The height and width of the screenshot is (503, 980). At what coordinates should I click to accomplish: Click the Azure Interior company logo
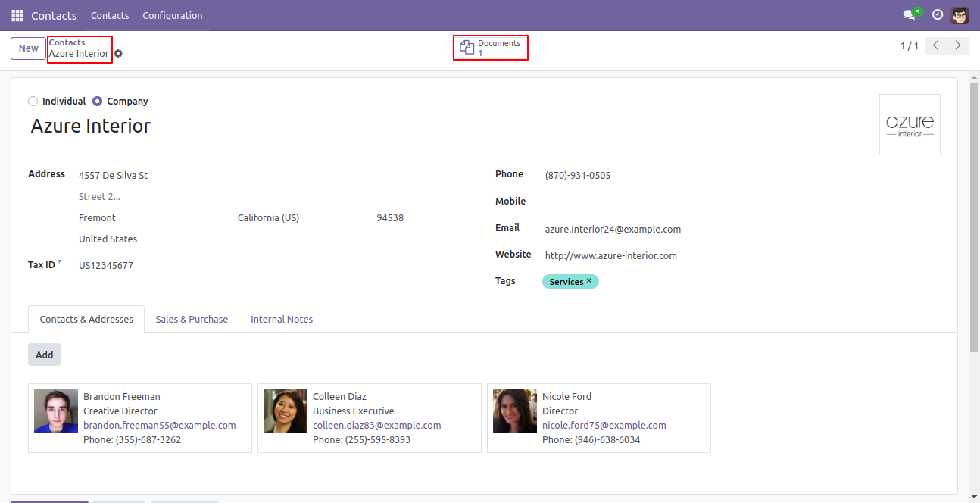pyautogui.click(x=910, y=124)
